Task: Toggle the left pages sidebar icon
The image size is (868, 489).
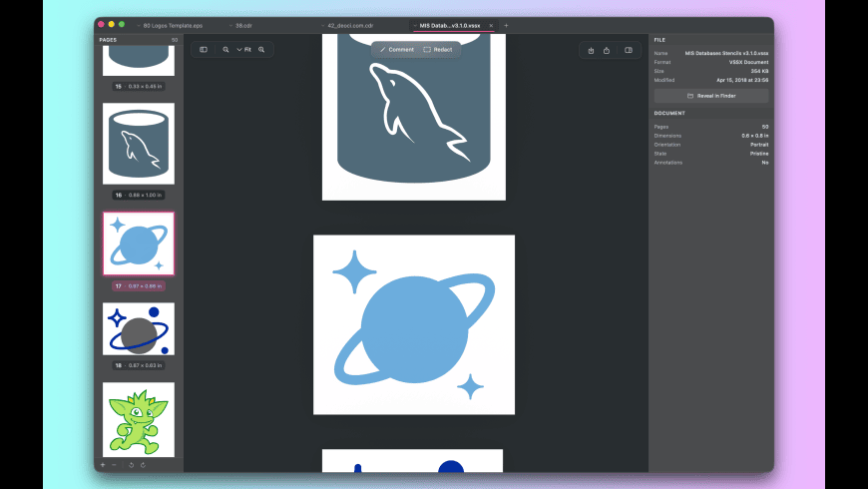Action: [204, 49]
